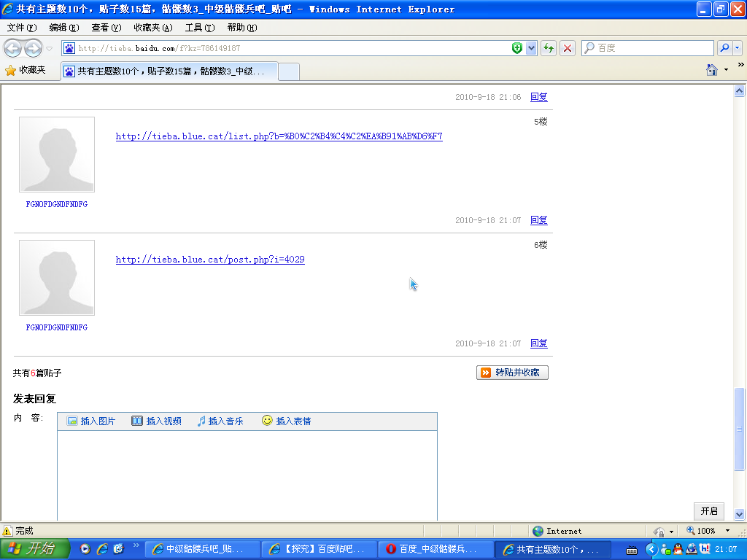Viewport: 747px width, 560px height.
Task: Select the 共有主题数10个 browser tab
Action: point(169,71)
